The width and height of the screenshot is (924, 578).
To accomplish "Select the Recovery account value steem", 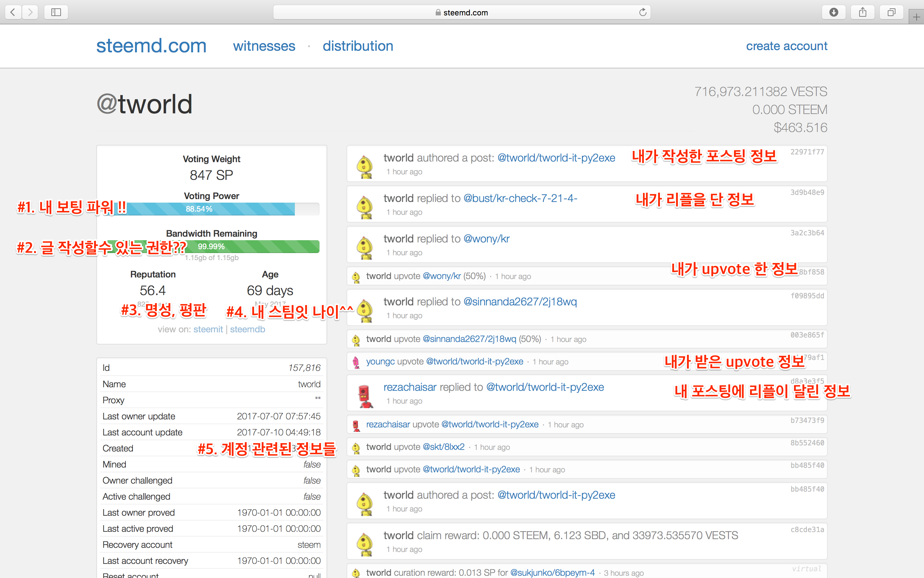I will [x=309, y=545].
